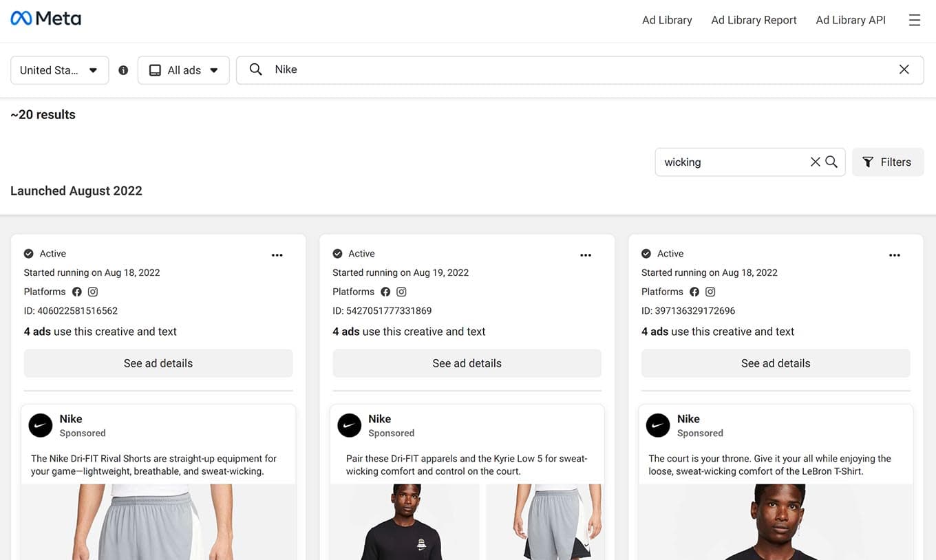Click 'Sponsored' label on the Rival Shorts ad
The image size is (936, 560).
tap(83, 433)
